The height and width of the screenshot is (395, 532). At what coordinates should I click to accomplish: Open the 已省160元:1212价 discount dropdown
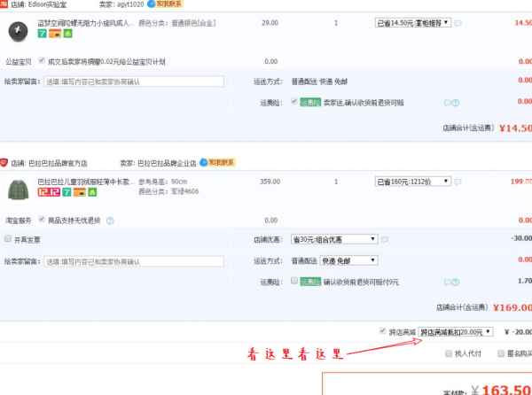coord(413,182)
